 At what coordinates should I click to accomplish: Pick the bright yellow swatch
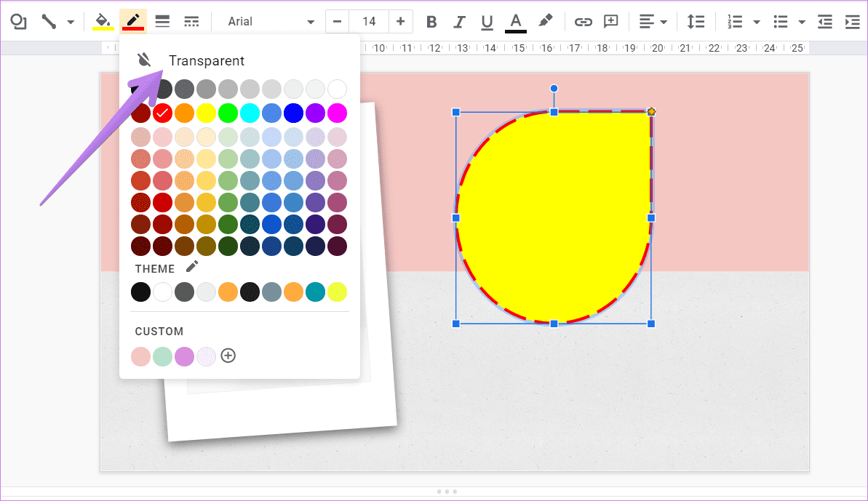coord(206,113)
